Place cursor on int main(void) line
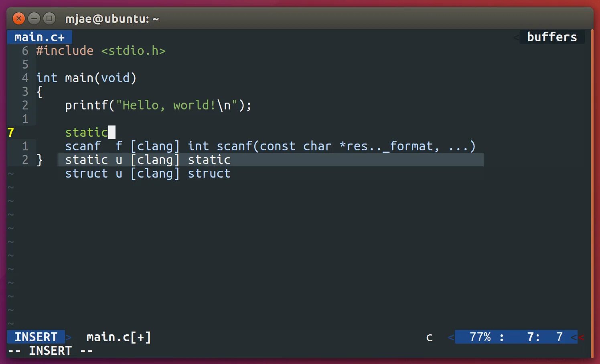600x364 pixels. (86, 78)
